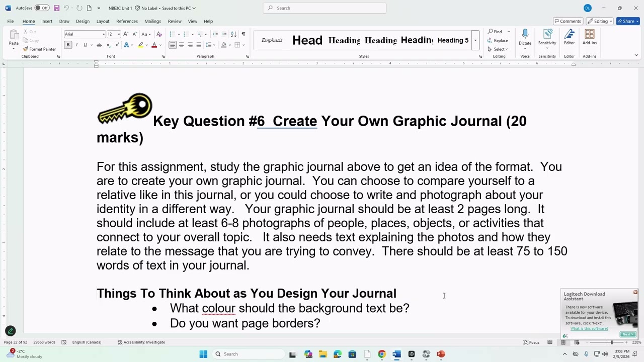Align text to the right
644x362 pixels.
[x=190, y=45]
